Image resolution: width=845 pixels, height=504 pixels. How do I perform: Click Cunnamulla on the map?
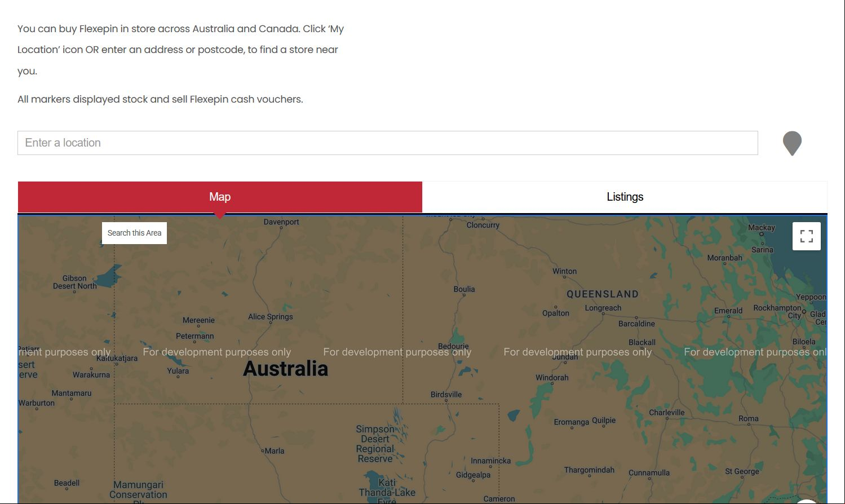649,473
